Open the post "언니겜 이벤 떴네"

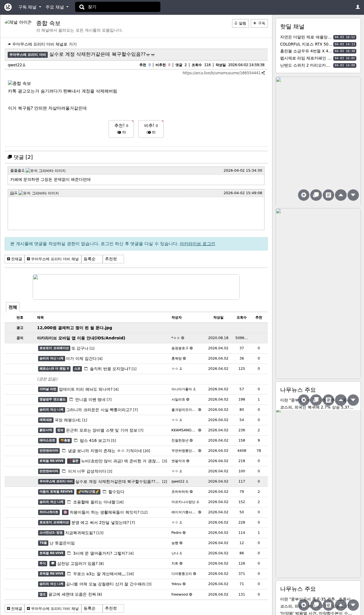(90, 399)
